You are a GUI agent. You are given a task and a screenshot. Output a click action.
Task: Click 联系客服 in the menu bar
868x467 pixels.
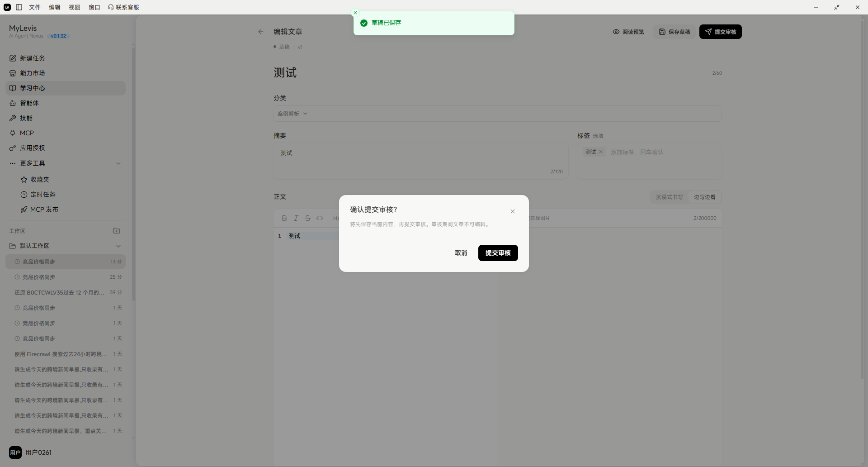click(x=124, y=7)
